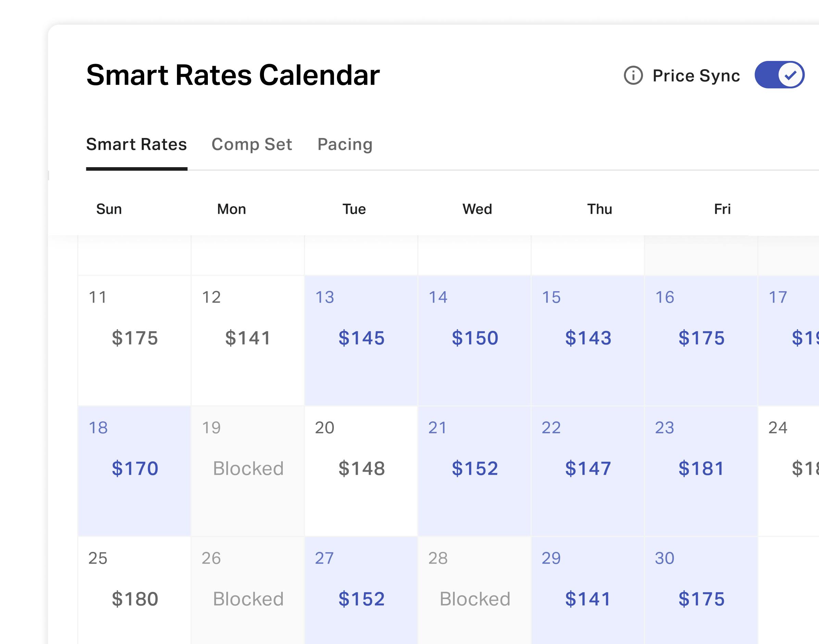This screenshot has height=644, width=819.
Task: Click the Blocked day 19 cell
Action: pyautogui.click(x=248, y=471)
